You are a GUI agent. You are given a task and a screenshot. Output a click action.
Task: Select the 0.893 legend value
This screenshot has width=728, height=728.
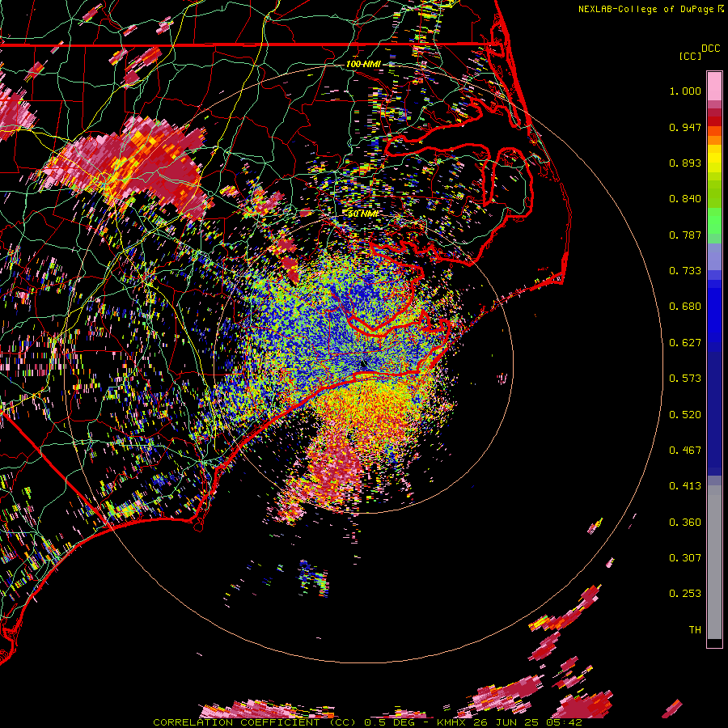(685, 163)
